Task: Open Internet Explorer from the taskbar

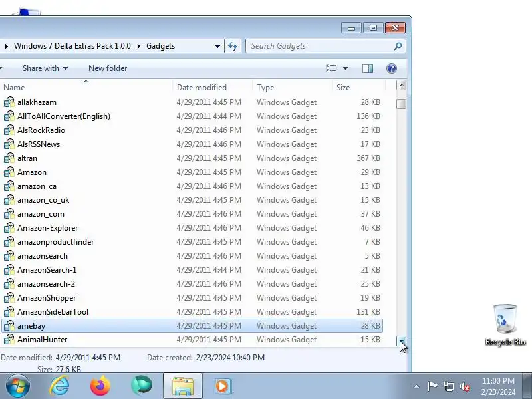Action: point(59,386)
